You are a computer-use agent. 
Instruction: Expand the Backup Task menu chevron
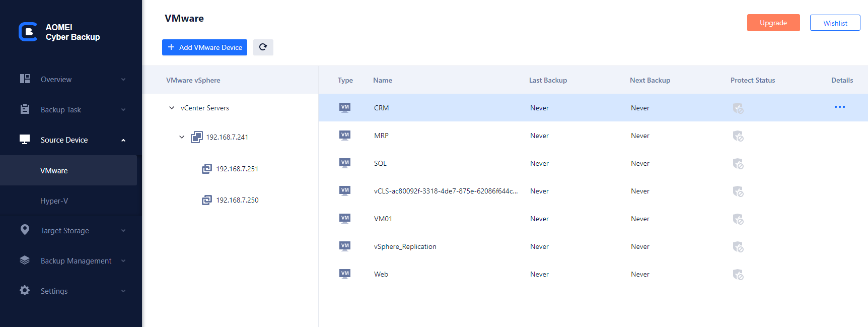tap(123, 110)
